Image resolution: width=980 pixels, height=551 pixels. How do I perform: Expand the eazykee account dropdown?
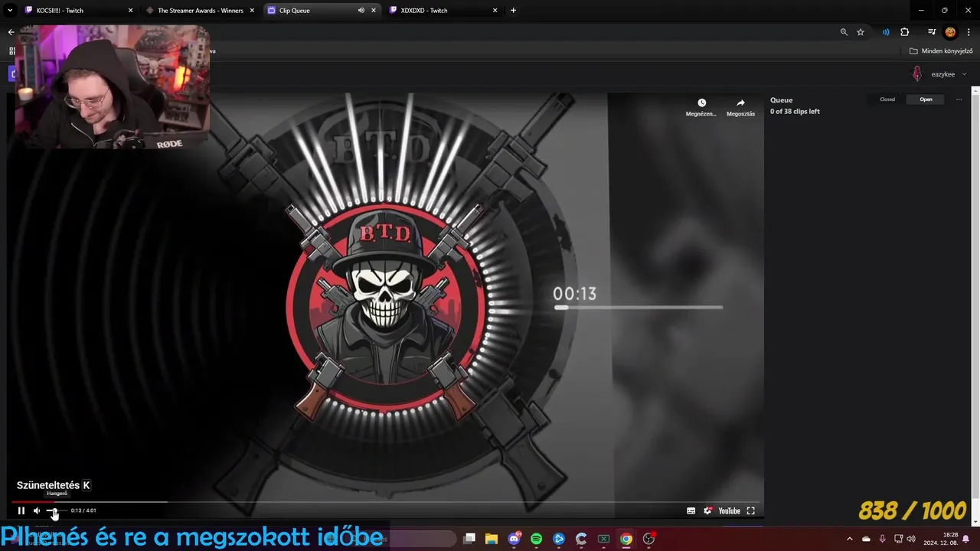coord(964,74)
